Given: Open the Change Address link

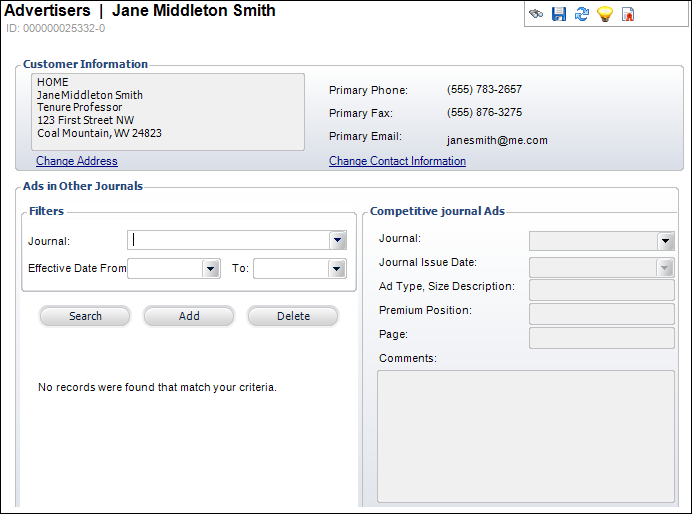Looking at the screenshot, I should tap(77, 161).
